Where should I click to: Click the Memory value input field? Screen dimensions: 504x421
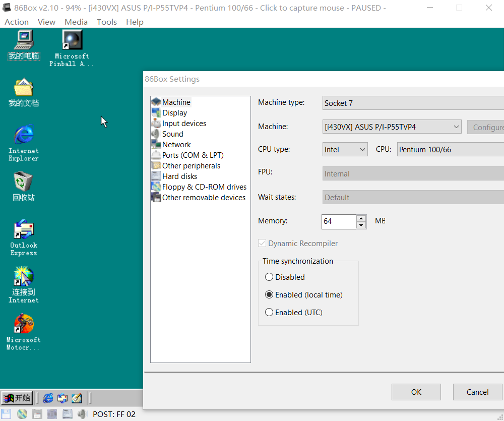pyautogui.click(x=339, y=222)
